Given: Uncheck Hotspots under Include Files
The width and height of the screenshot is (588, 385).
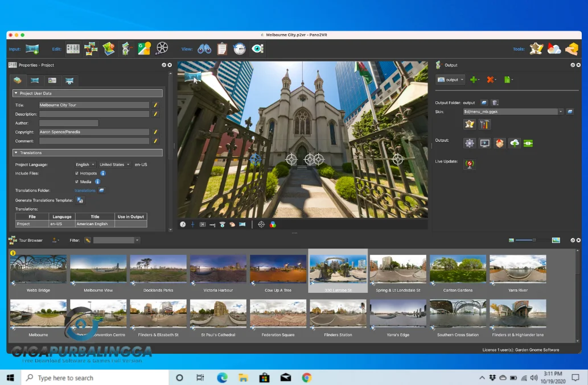Looking at the screenshot, I should point(77,173).
